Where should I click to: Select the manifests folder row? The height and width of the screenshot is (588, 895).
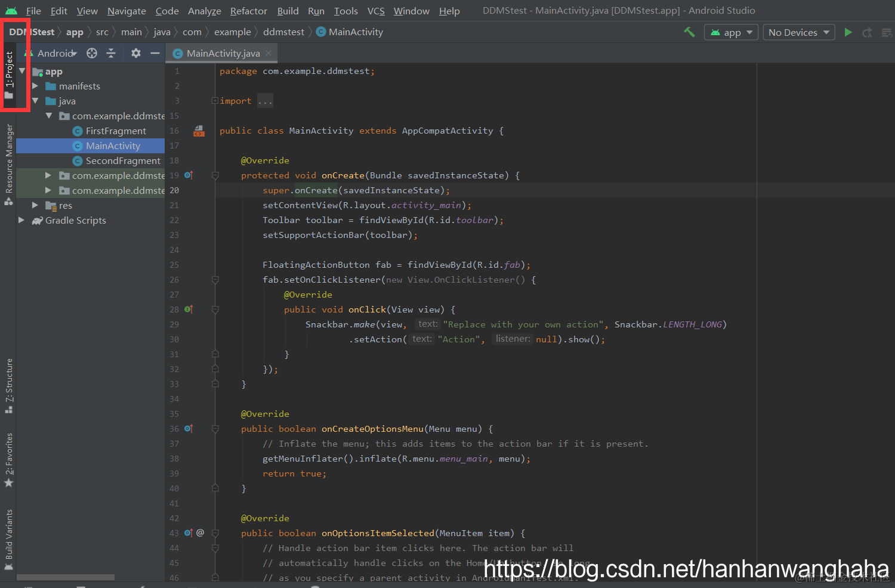91,86
